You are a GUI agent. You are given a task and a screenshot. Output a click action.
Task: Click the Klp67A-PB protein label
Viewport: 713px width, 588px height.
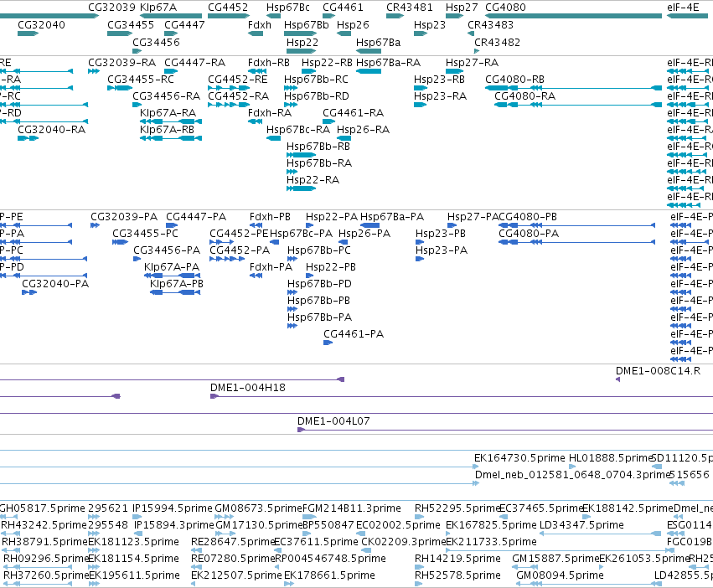pyautogui.click(x=177, y=284)
